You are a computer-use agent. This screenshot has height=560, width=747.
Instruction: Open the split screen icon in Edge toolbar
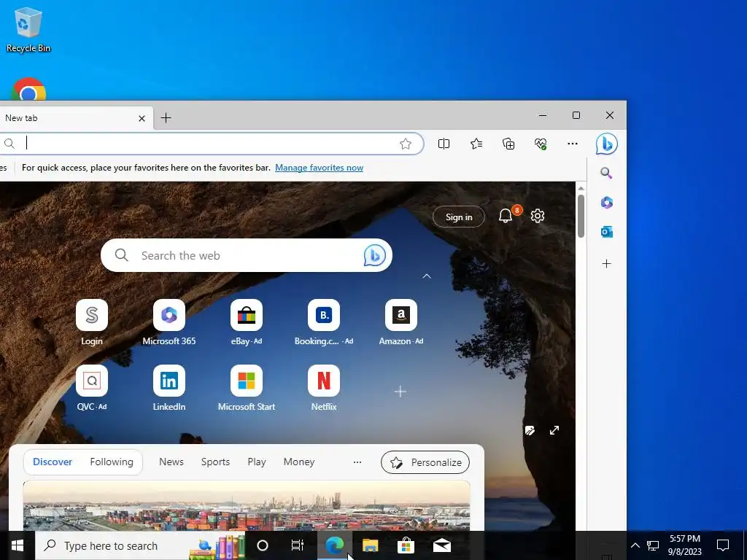pyautogui.click(x=444, y=144)
